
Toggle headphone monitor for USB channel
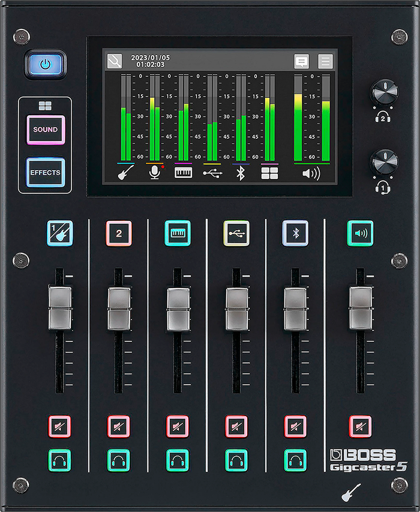pos(236,460)
